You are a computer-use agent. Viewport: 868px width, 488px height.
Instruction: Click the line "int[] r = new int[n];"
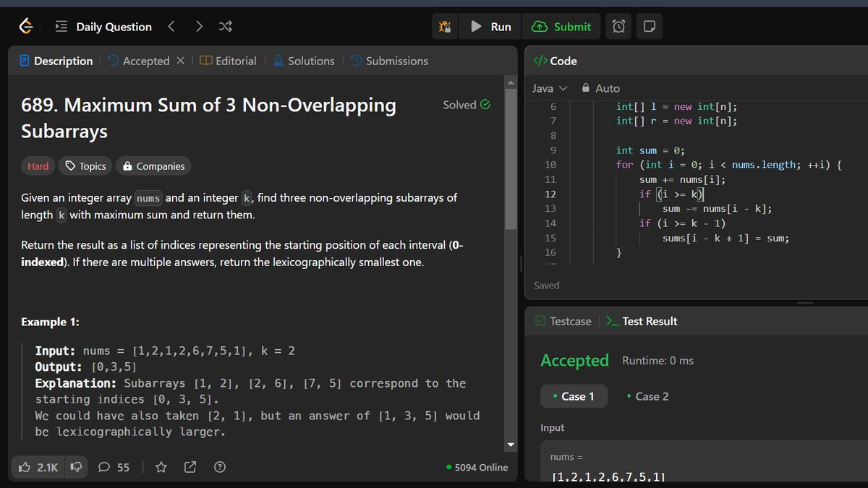click(x=676, y=121)
